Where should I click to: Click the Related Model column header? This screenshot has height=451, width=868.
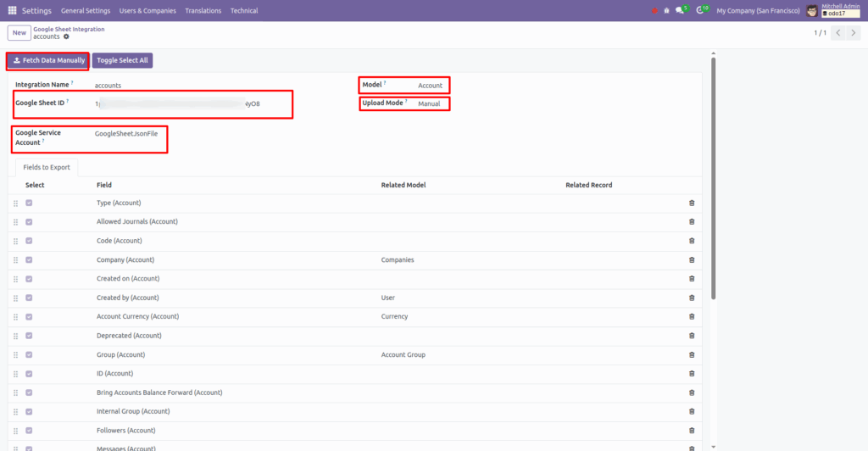point(403,185)
